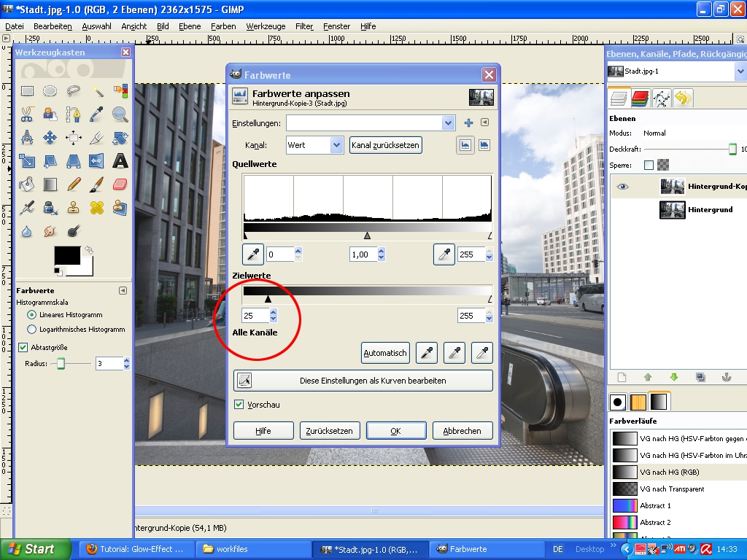Click the Deckkraft opacity slider handle
The image size is (747, 560).
point(732,149)
